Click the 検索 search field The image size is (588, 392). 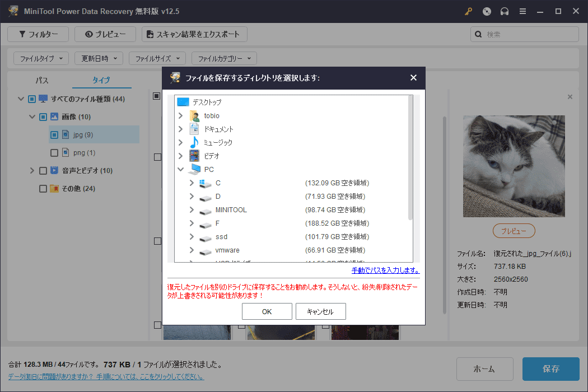click(525, 34)
